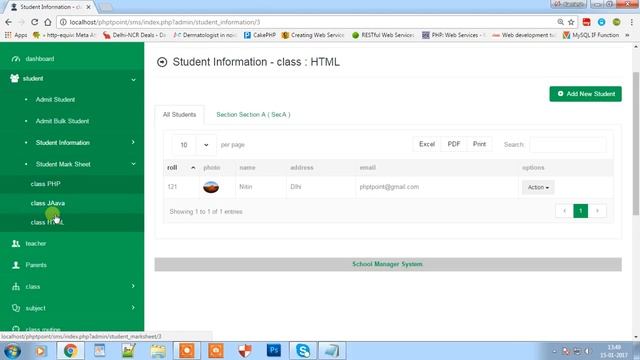Open the 10 per page dropdown
Viewport: 640px width, 360px height.
point(194,145)
